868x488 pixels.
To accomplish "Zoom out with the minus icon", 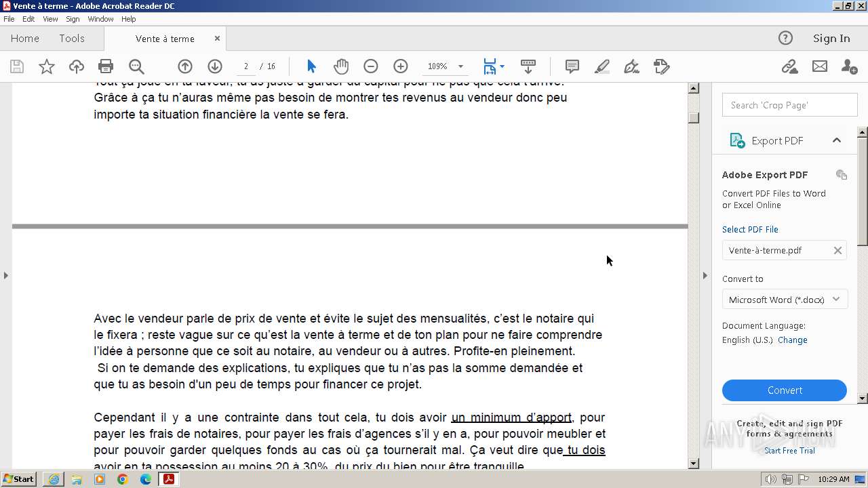I will [370, 66].
